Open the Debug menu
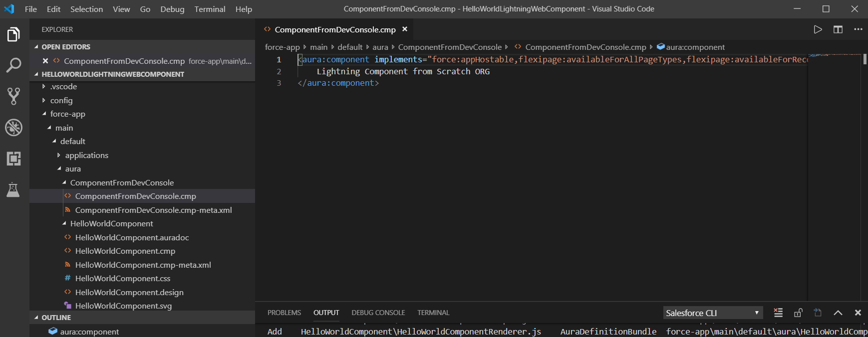The width and height of the screenshot is (868, 337). click(x=172, y=9)
